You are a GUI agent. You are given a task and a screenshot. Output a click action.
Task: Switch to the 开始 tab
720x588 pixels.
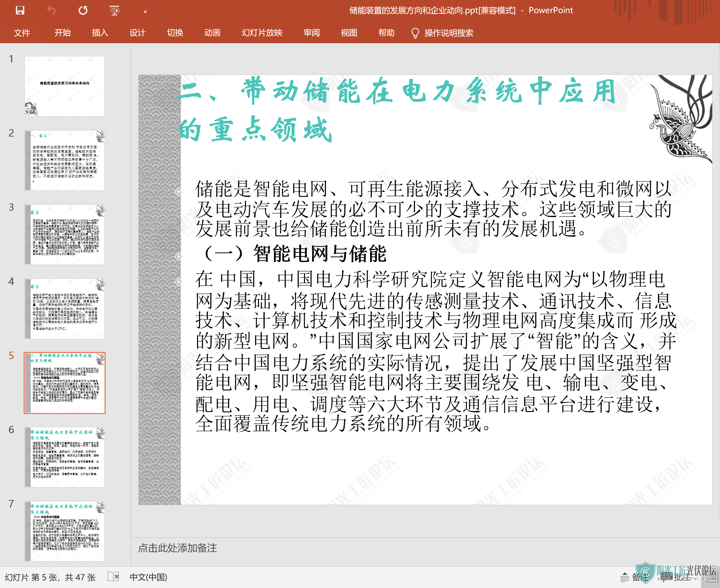click(x=62, y=33)
